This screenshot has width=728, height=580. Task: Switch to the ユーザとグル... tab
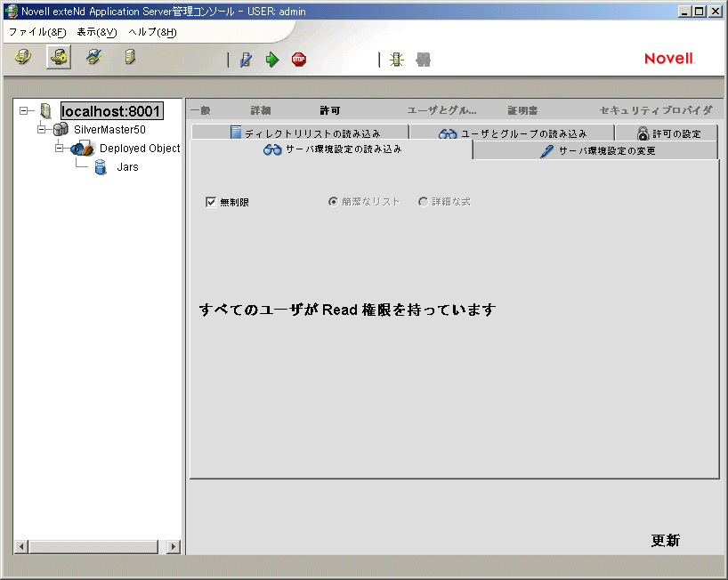[441, 110]
